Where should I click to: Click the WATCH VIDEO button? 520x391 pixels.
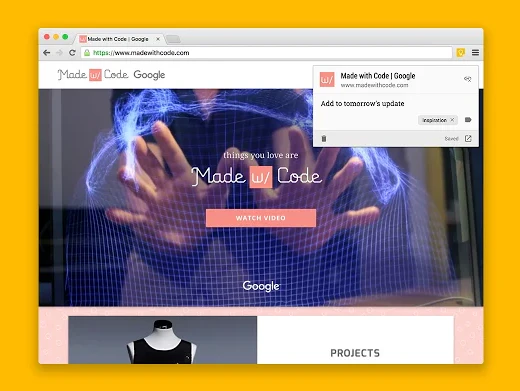click(x=261, y=218)
